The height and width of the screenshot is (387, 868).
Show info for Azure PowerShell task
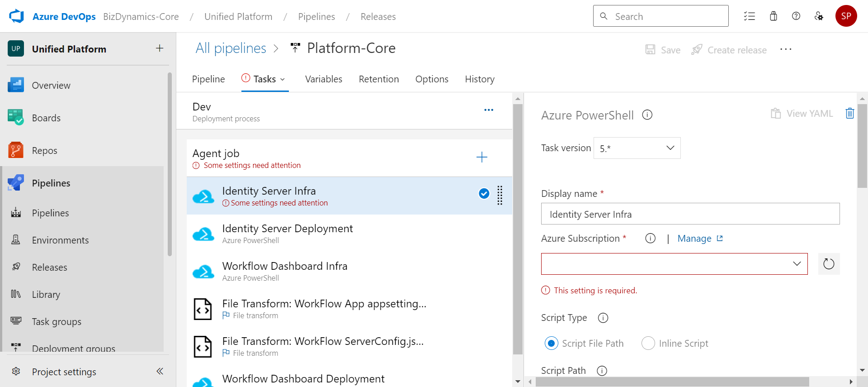point(647,115)
